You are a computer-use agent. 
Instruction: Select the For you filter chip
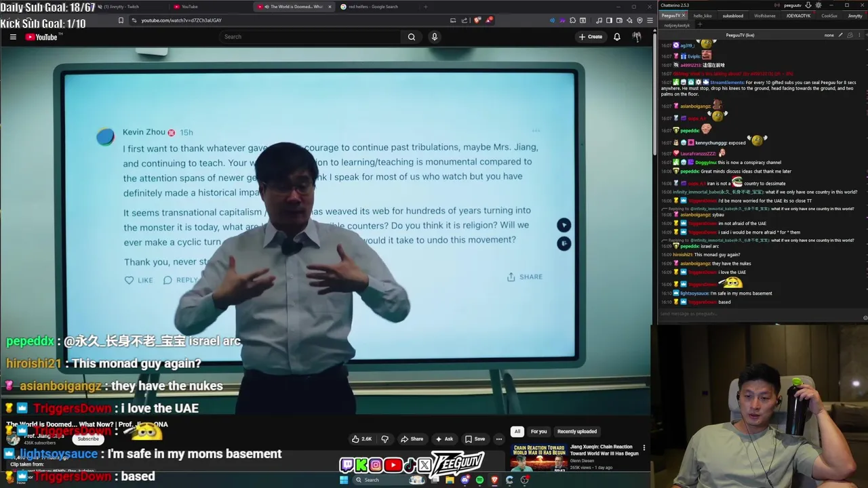[538, 431]
